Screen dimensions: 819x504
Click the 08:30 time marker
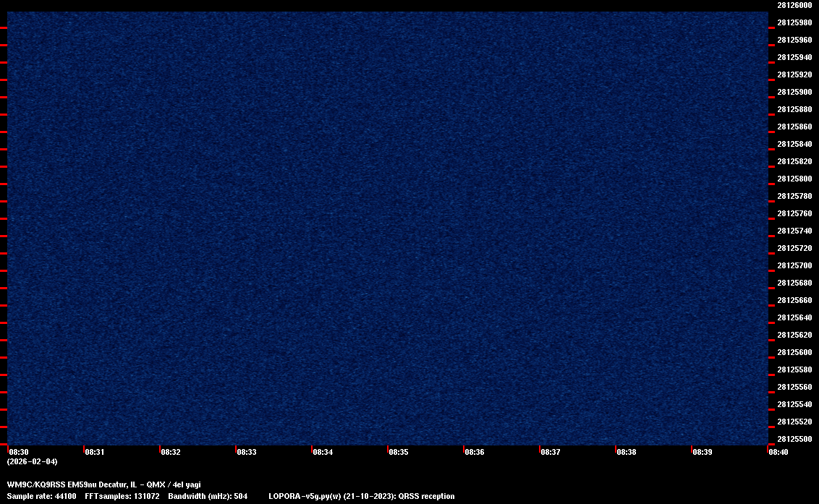(x=18, y=452)
